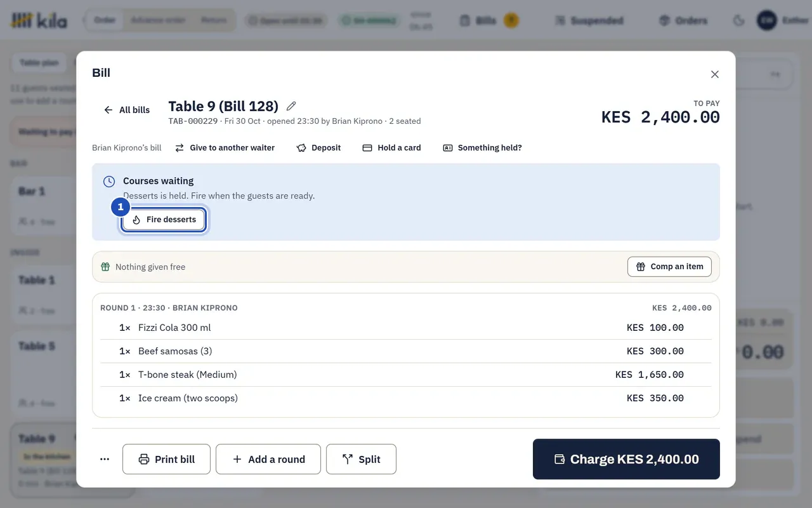Click the Kila logo
This screenshot has width=812, height=508.
click(x=39, y=20)
